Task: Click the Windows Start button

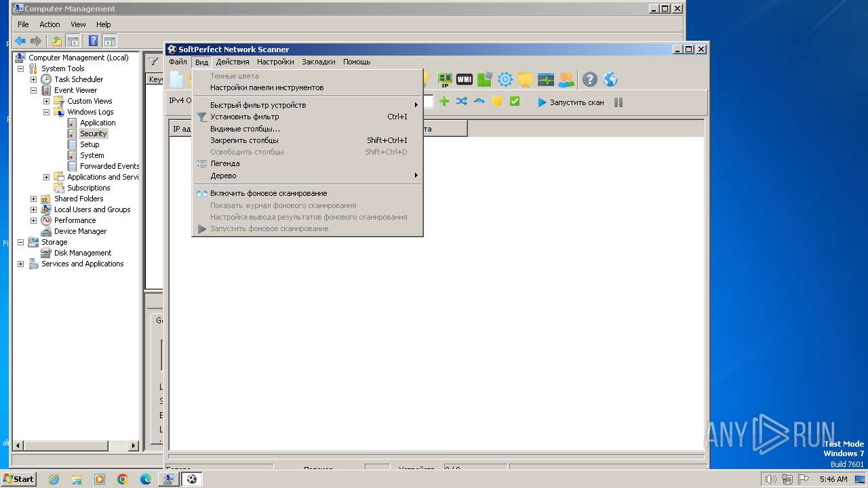Action: pos(18,479)
